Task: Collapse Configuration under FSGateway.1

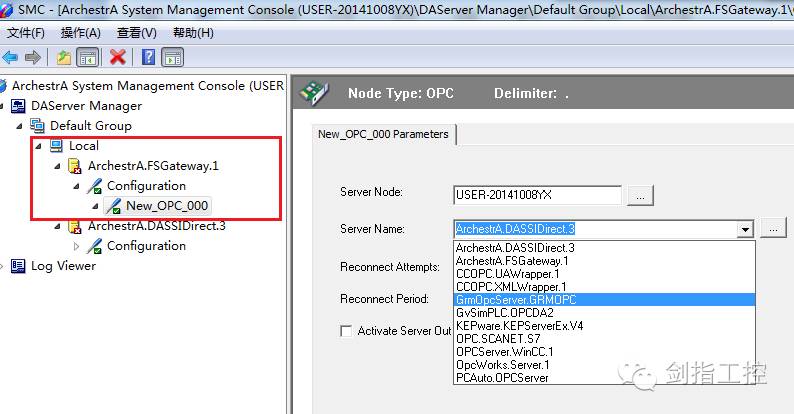Action: click(x=76, y=186)
